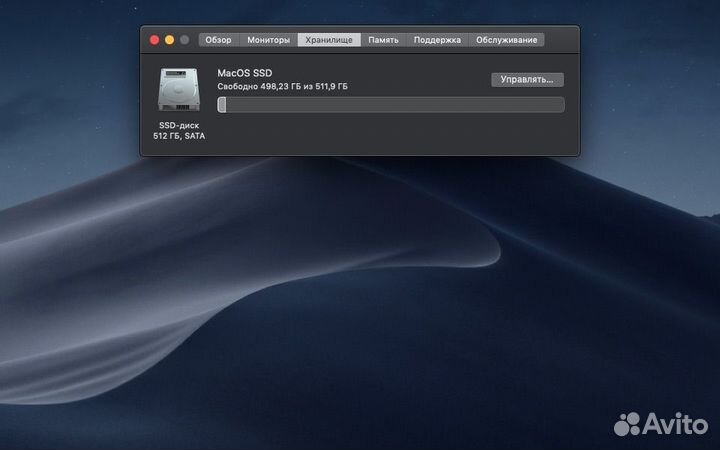Open the Поддержка tab
720x450 pixels.
coord(437,40)
